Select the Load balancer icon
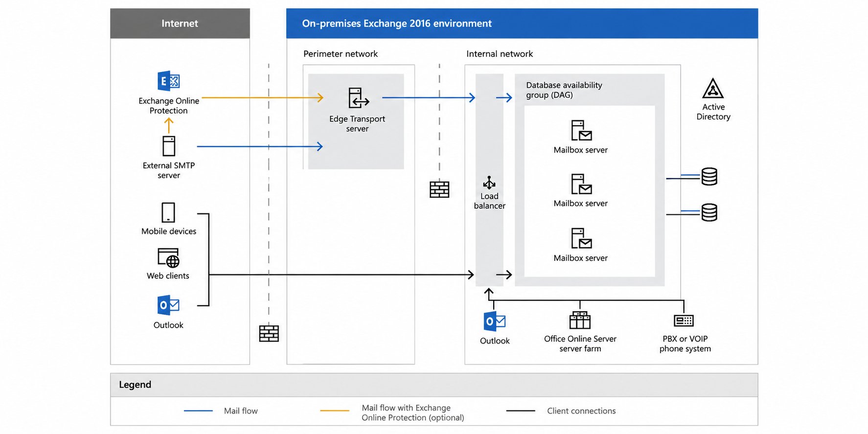This screenshot has height=434, width=868. click(489, 183)
